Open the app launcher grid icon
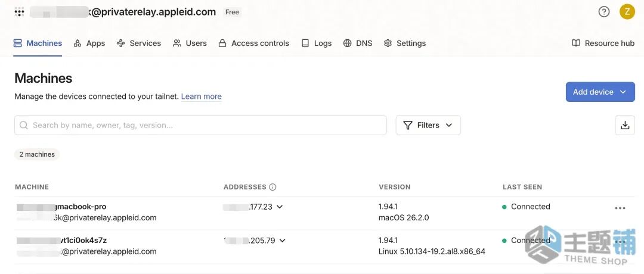 [19, 12]
